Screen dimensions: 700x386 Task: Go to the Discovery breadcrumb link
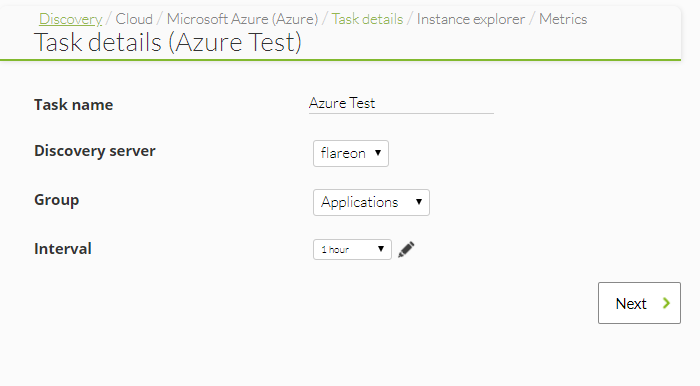pos(71,19)
